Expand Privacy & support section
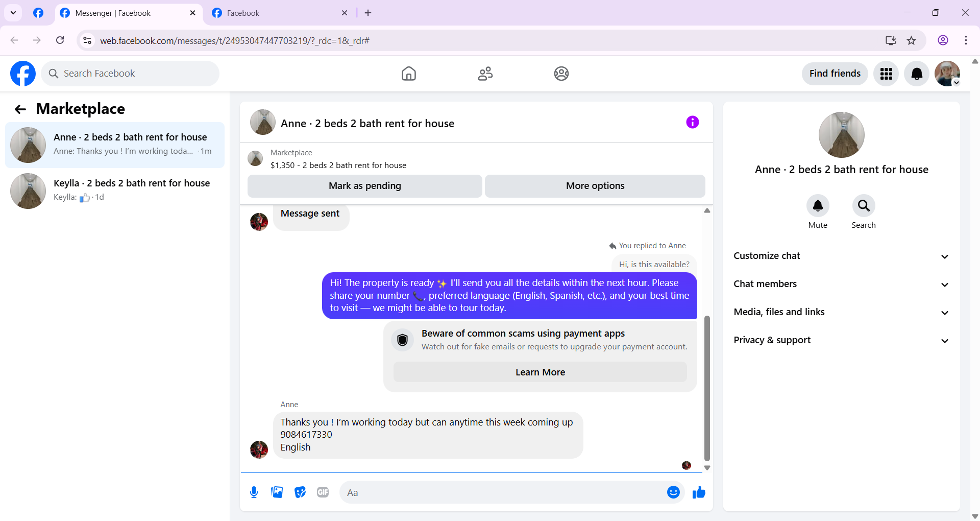 pos(841,340)
